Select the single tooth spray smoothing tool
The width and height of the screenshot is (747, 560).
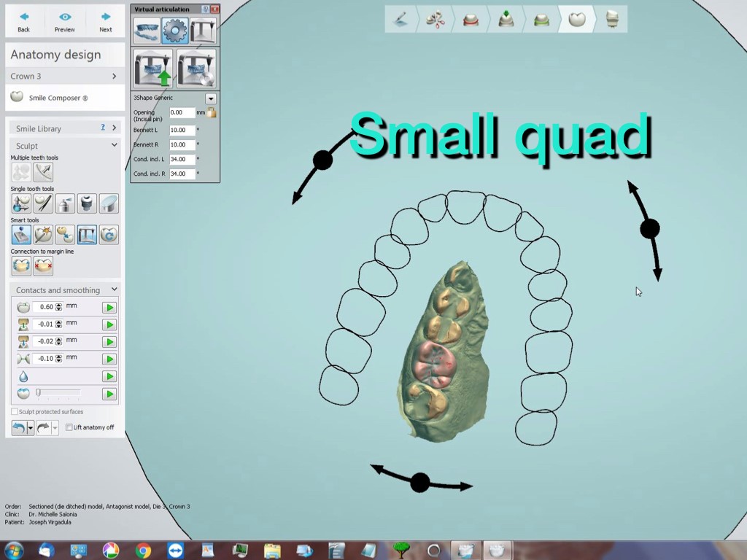[65, 203]
